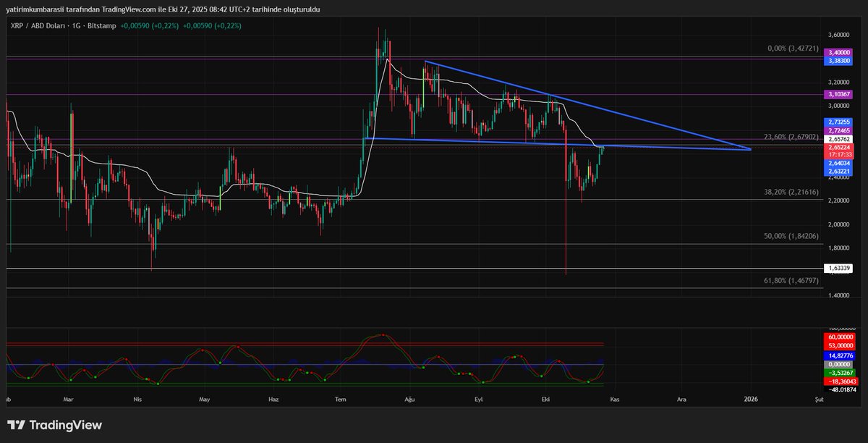Click the blue 2,64034 price tag
Viewport: 868px width, 443px height.
click(840, 163)
